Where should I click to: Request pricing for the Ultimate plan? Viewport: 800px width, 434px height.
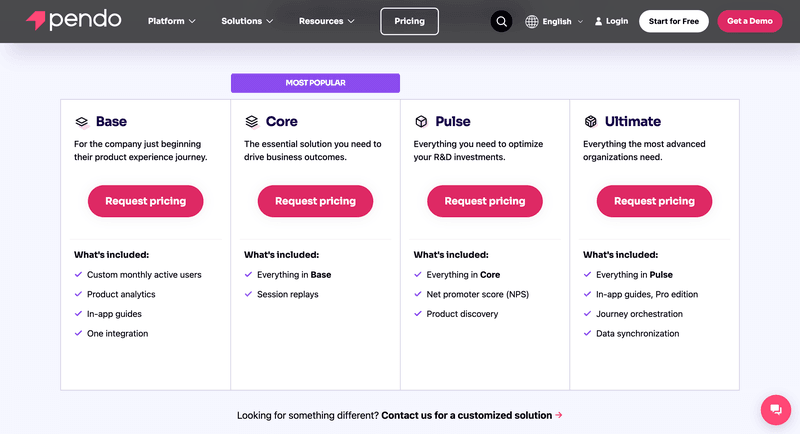point(654,201)
